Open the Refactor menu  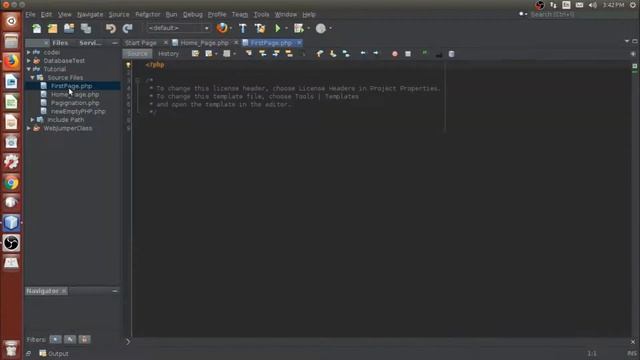coord(148,14)
